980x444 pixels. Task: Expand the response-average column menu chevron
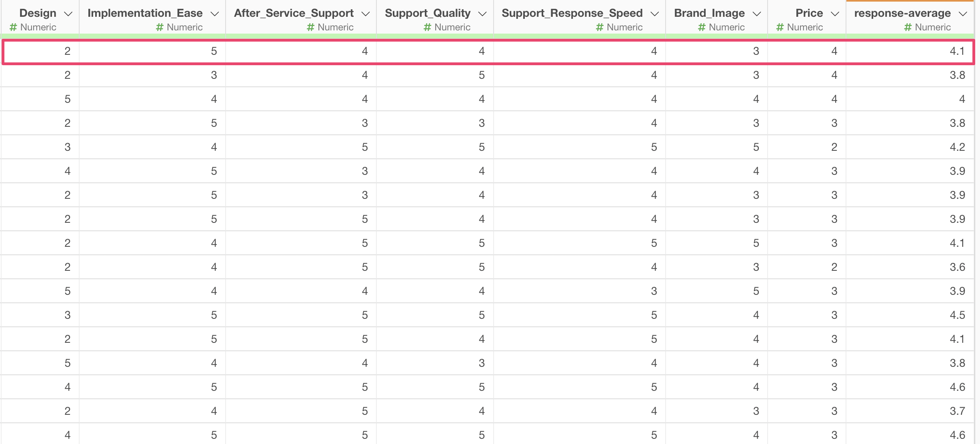pos(963,14)
